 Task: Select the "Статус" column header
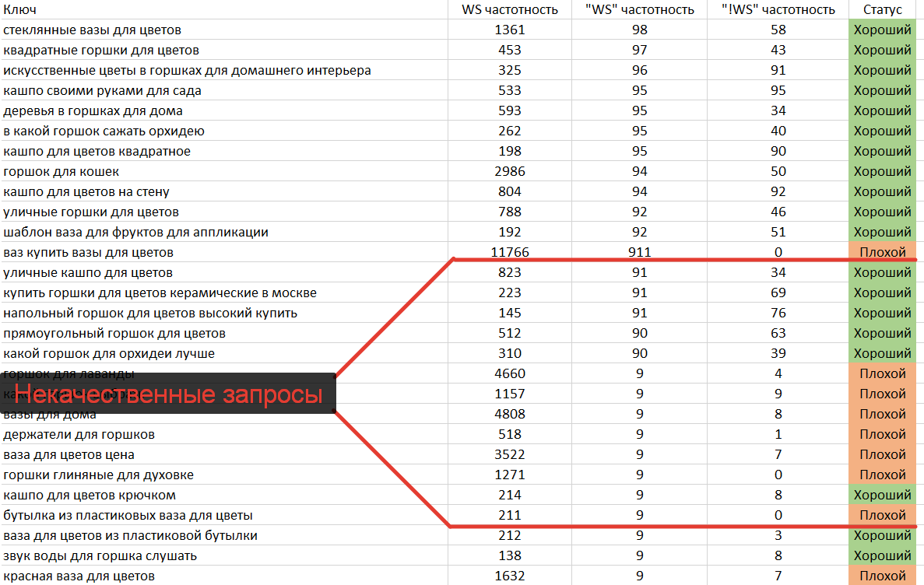coord(882,9)
